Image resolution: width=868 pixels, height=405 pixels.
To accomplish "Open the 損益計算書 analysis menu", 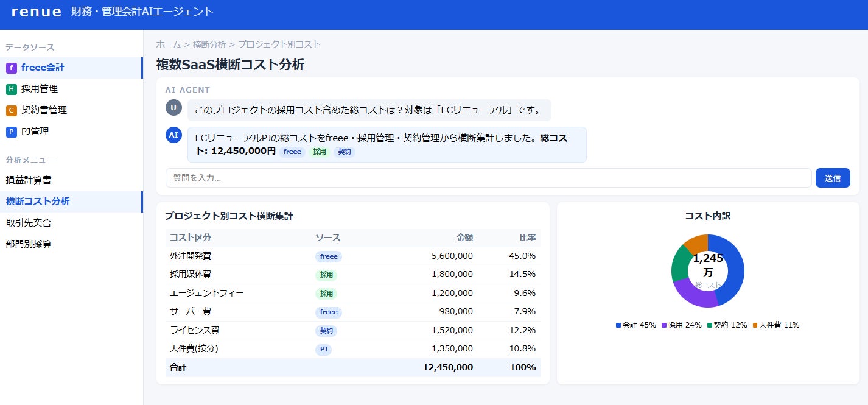I will 29,180.
